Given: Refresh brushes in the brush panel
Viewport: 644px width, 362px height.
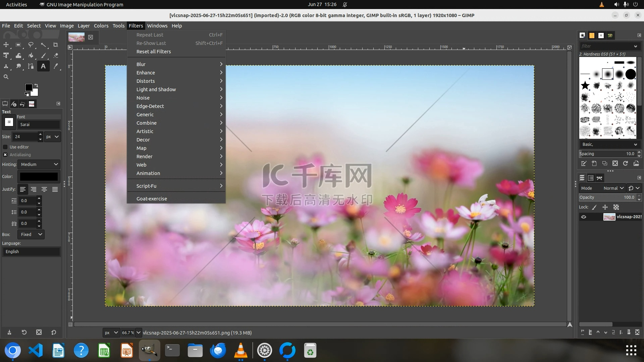Looking at the screenshot, I should (626, 164).
